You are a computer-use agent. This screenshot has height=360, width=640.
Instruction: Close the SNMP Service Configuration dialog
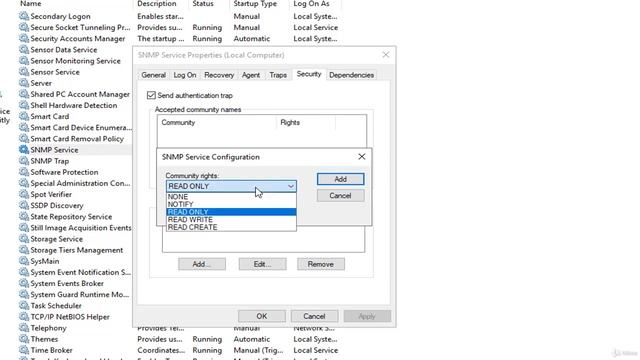pyautogui.click(x=362, y=157)
